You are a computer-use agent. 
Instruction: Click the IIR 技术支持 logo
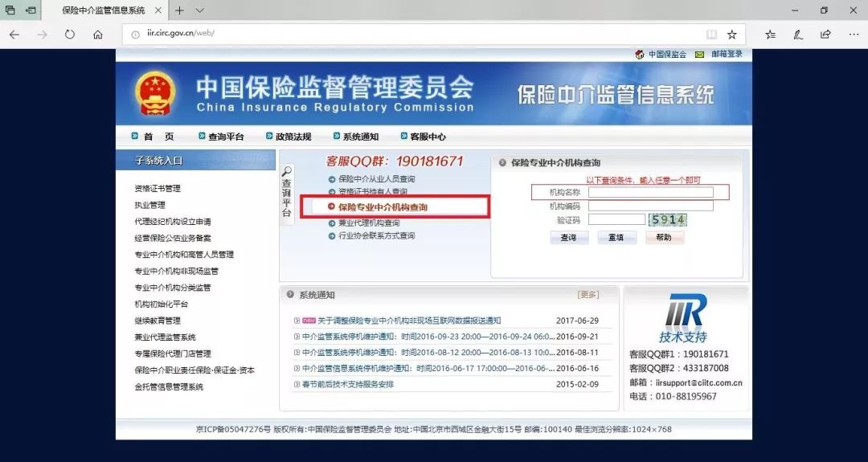click(686, 317)
